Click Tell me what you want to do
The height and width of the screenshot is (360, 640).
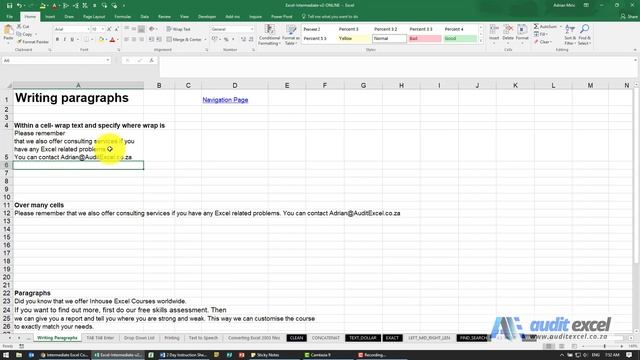point(330,17)
